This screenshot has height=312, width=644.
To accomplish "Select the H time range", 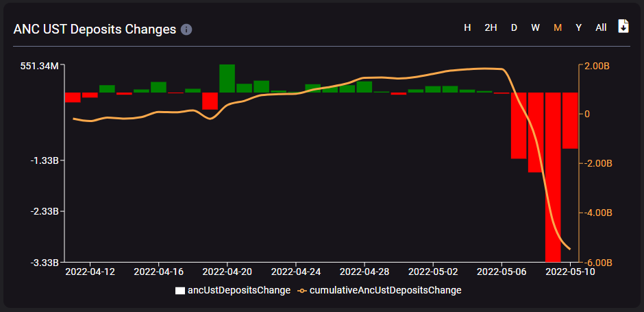I will pos(467,27).
